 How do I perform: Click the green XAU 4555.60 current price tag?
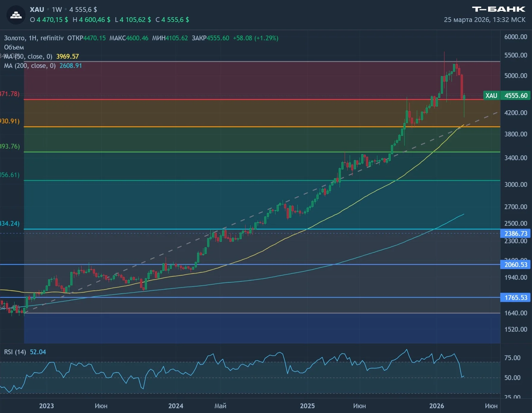pos(507,96)
